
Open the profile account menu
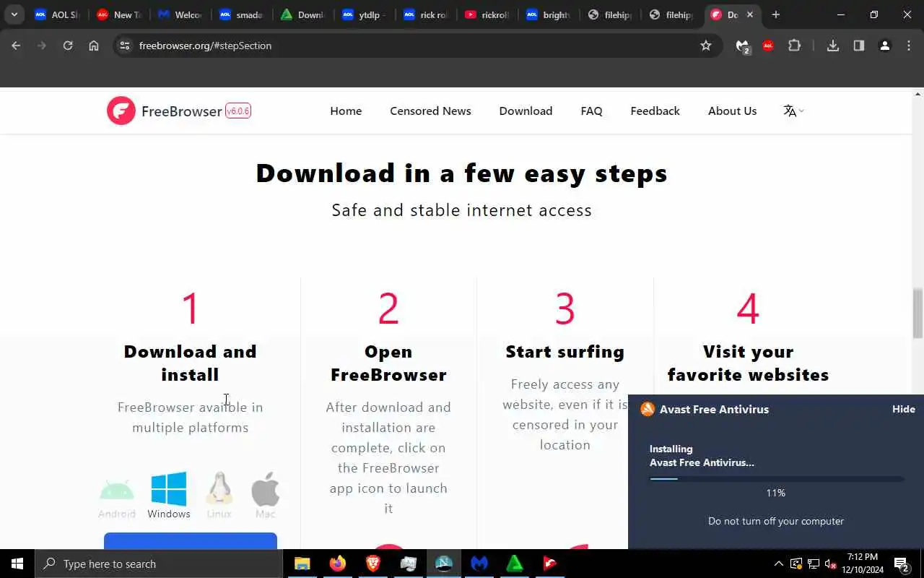pos(884,46)
